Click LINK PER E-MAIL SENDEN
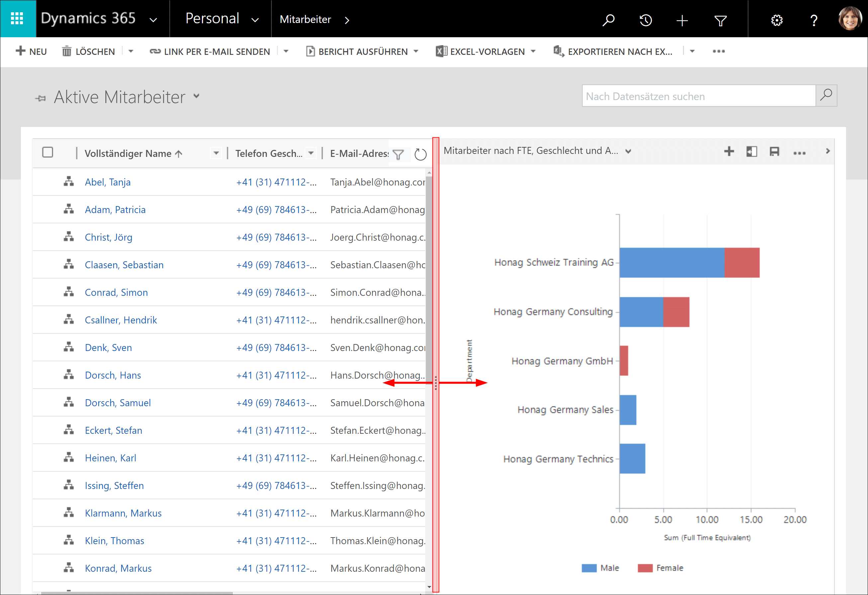 point(210,51)
